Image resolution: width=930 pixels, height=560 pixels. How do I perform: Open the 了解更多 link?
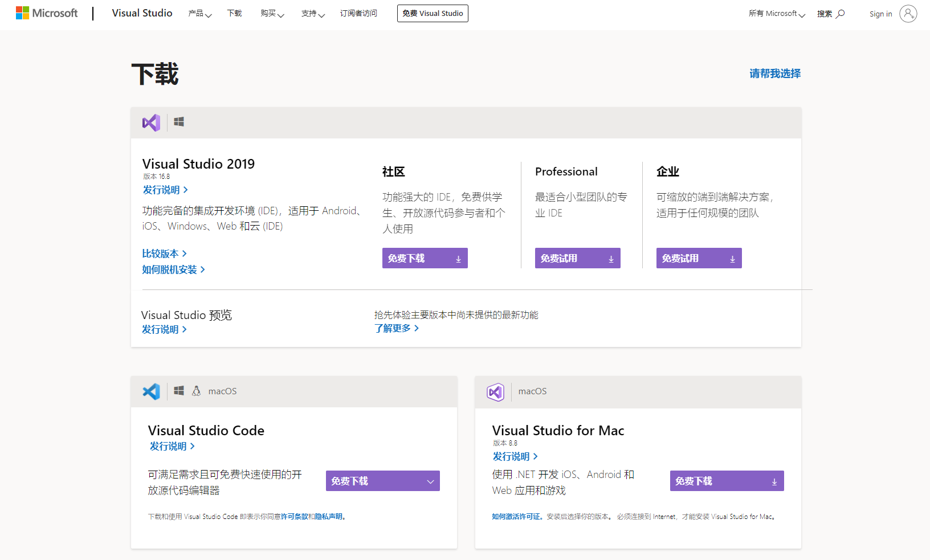397,328
